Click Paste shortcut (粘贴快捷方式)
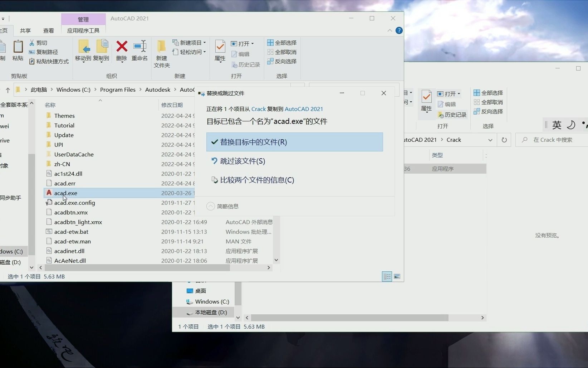Viewport: 588px width, 368px height. [x=49, y=62]
